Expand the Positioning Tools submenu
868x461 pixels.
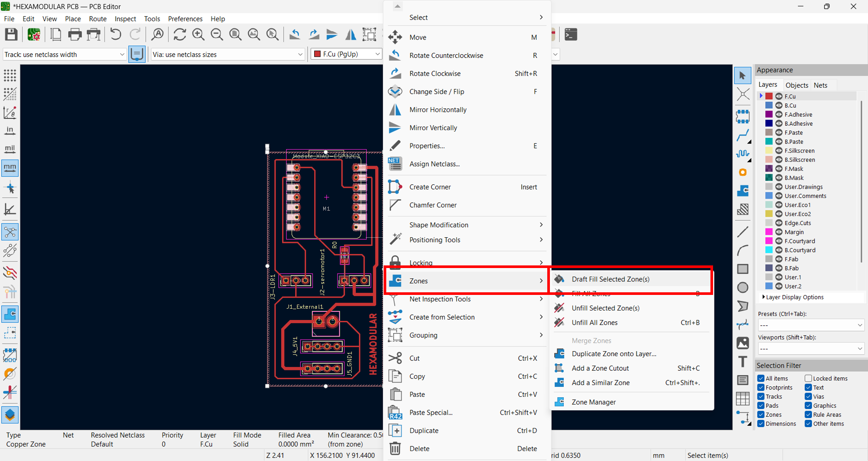[x=467, y=240]
